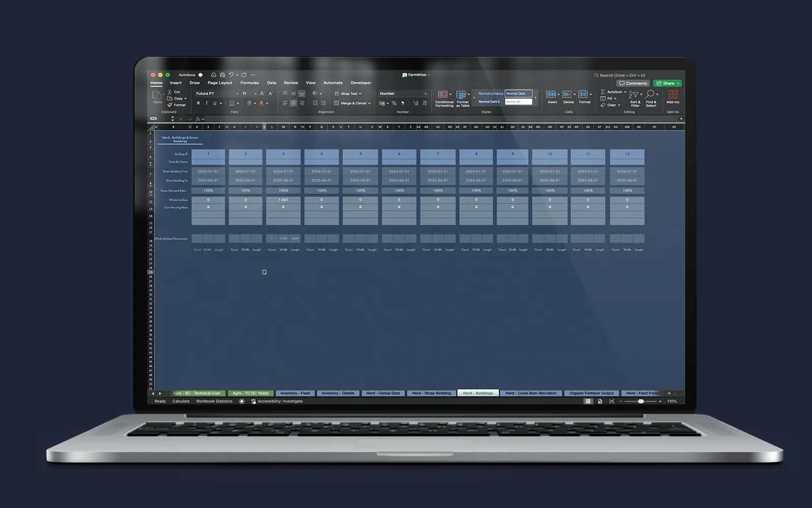Click the Cut scissors icon
Screen dimensions: 812x508
170,92
